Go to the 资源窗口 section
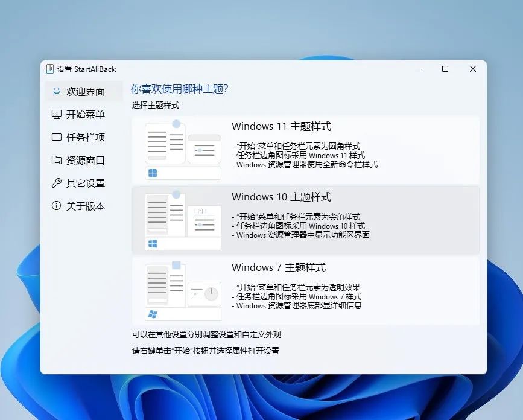The height and width of the screenshot is (420, 523). [84, 160]
